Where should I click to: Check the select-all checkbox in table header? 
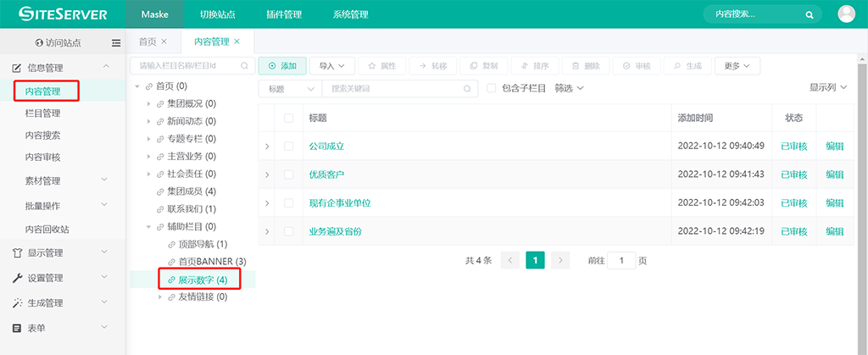[x=289, y=118]
